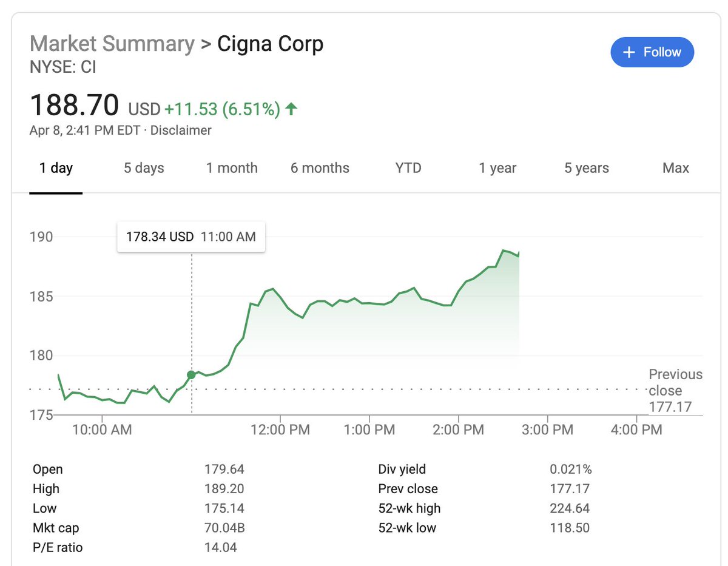Switch to the 5 years tab

click(587, 168)
